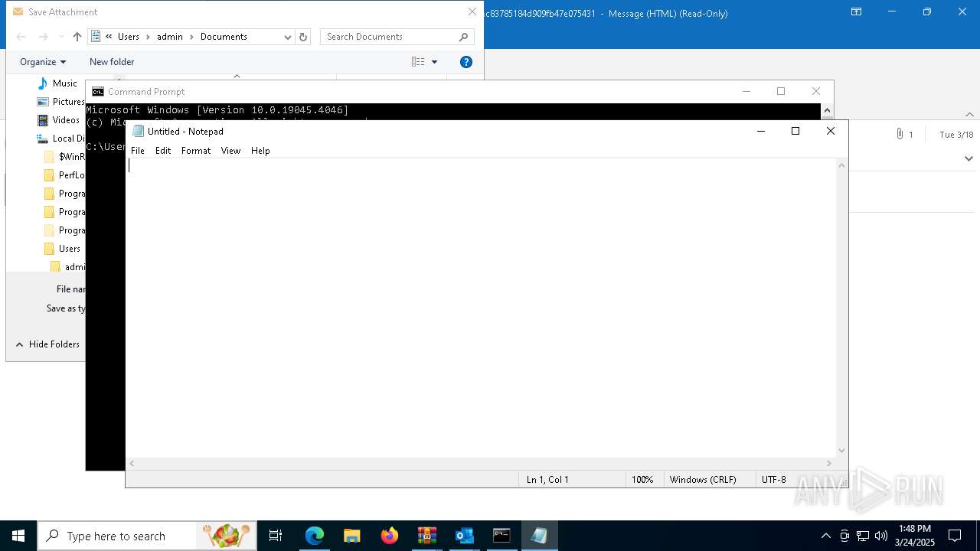Open the volume control tray icon
The height and width of the screenshot is (551, 980).
(881, 536)
